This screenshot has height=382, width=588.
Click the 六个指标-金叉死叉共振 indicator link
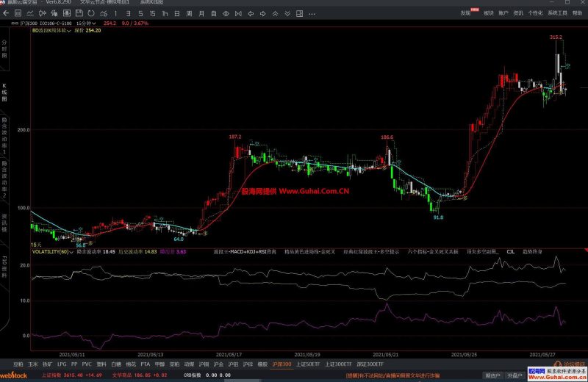point(433,252)
